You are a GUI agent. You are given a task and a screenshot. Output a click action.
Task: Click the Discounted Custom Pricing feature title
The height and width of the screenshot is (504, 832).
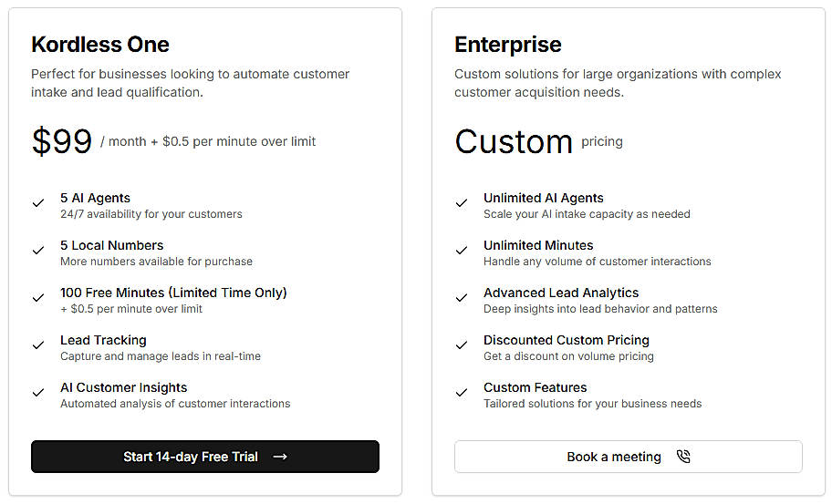[x=567, y=340]
